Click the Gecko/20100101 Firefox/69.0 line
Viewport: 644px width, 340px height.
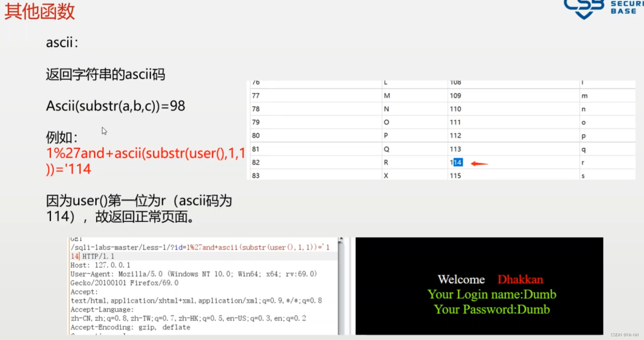125,283
